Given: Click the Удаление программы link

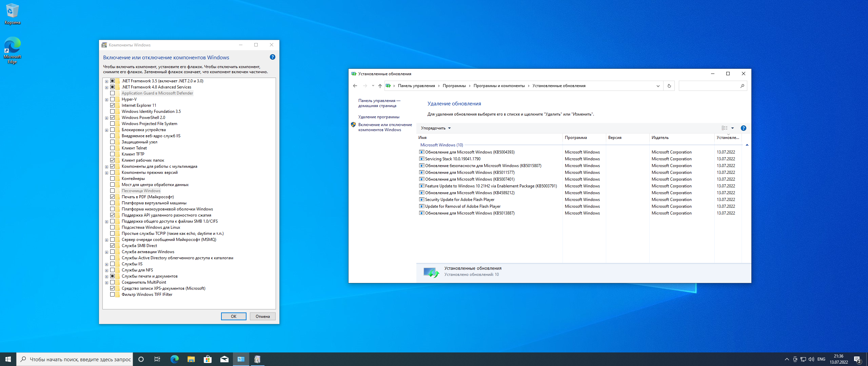Looking at the screenshot, I should [x=378, y=117].
